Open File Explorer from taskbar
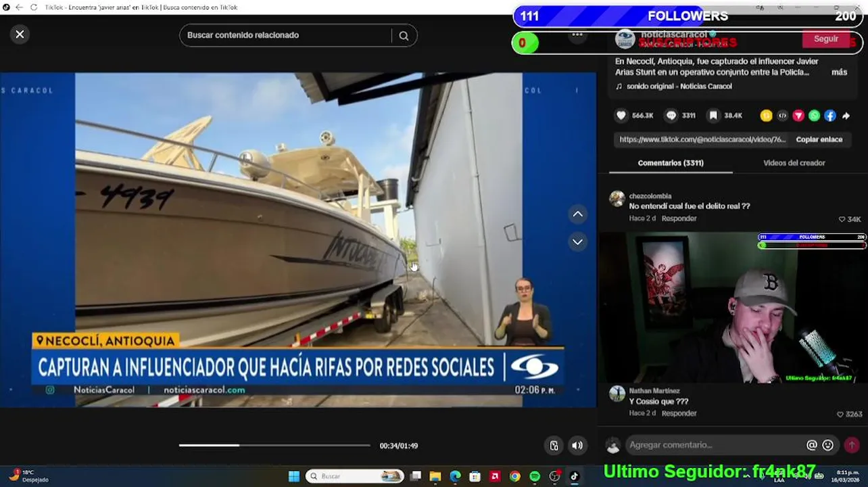The image size is (868, 487). click(x=435, y=476)
